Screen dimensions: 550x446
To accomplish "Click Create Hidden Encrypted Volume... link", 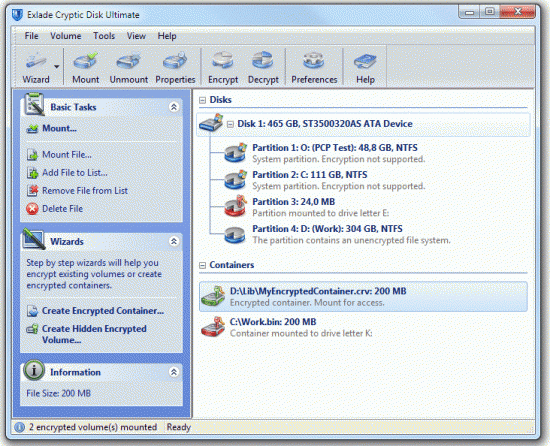I will 94,334.
